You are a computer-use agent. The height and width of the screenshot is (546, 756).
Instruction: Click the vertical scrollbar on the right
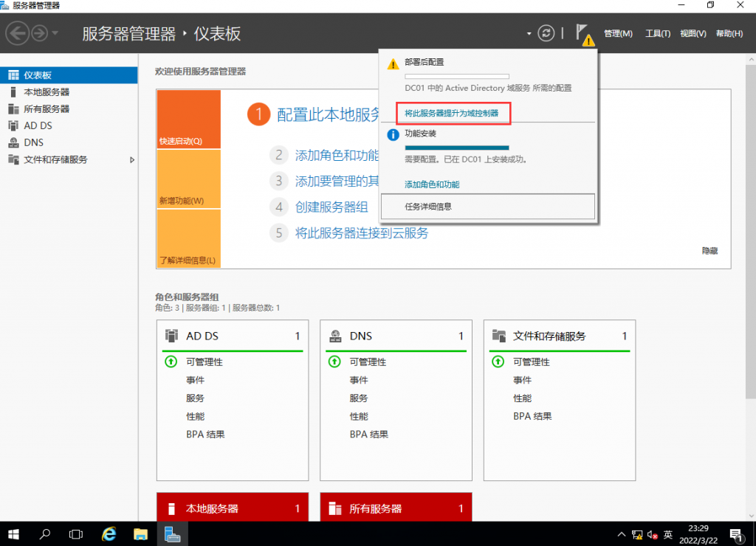pos(751,230)
